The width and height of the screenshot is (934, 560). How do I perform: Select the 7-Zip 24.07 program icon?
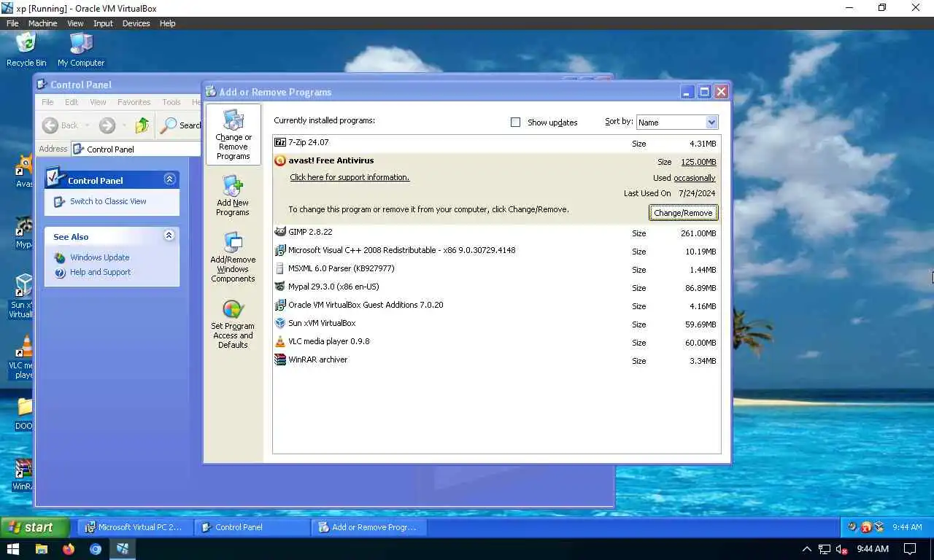(x=280, y=143)
